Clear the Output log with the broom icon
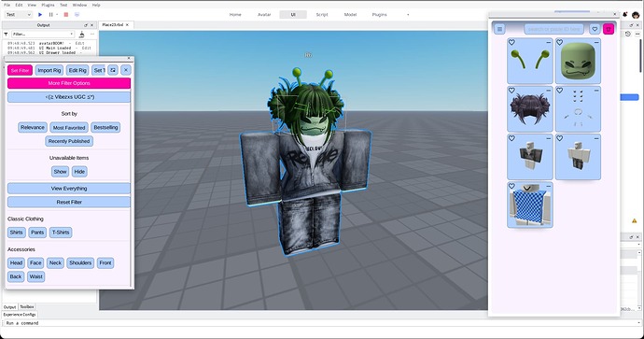 click(82, 35)
